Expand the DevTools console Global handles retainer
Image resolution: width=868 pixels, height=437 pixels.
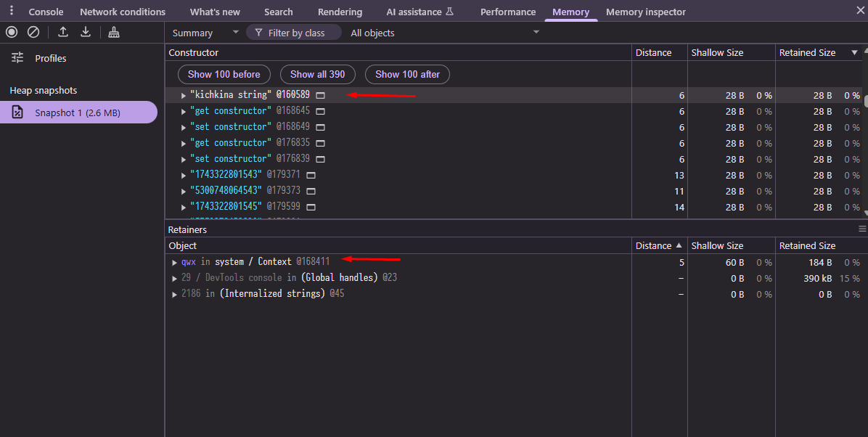click(x=174, y=278)
